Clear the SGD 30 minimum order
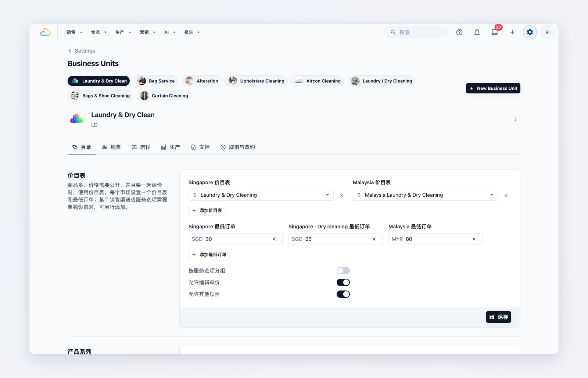Screen dimensions: 588x378 [274, 239]
